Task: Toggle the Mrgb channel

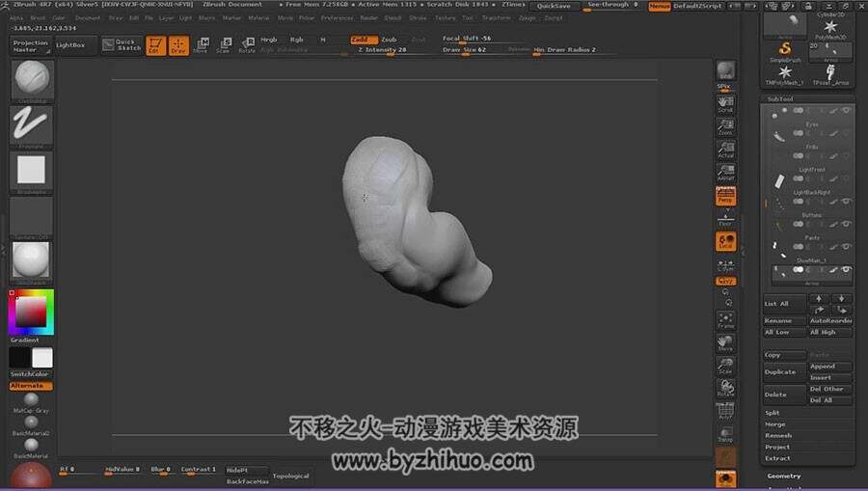Action: pos(269,40)
